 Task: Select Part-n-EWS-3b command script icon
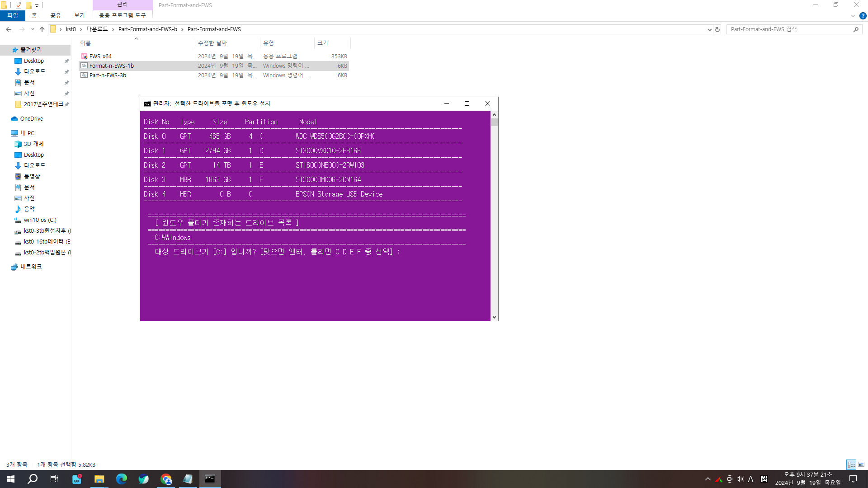(84, 75)
